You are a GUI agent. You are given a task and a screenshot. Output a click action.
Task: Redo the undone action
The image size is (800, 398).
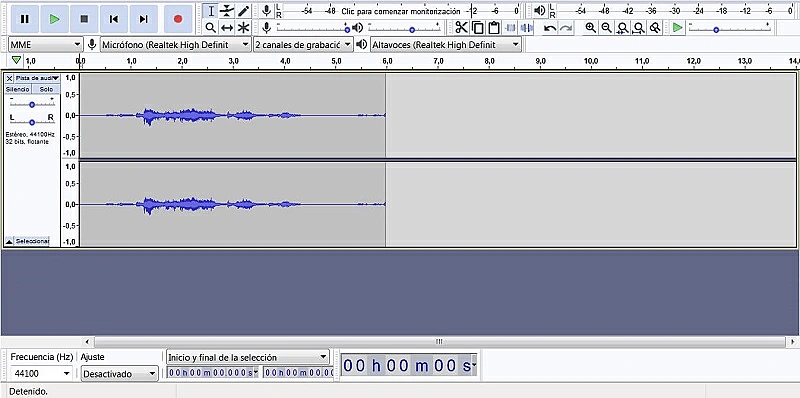(565, 28)
